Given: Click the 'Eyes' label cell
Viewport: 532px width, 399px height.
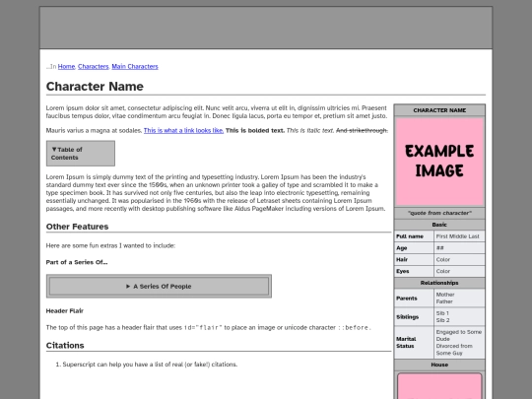Looking at the screenshot, I should tap(414, 271).
